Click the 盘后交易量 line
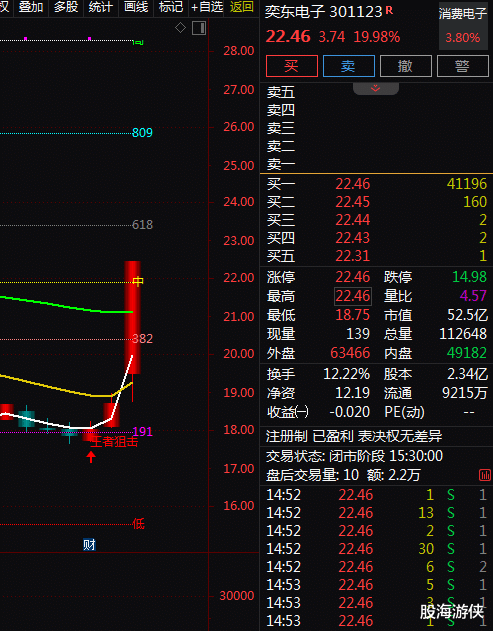 coord(343,476)
